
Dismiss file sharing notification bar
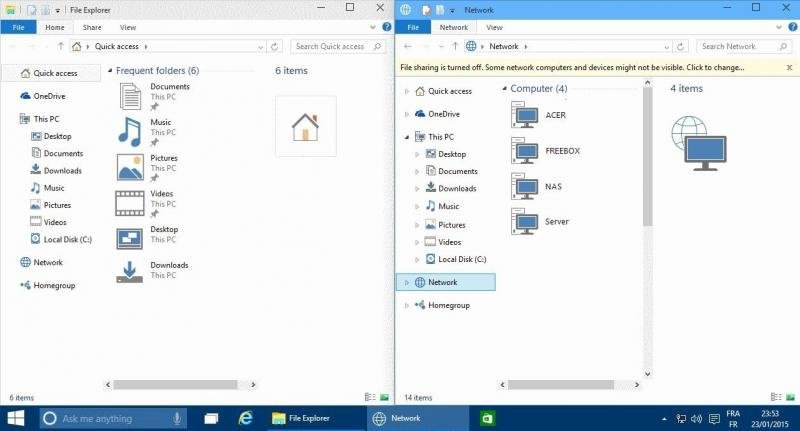pos(789,67)
